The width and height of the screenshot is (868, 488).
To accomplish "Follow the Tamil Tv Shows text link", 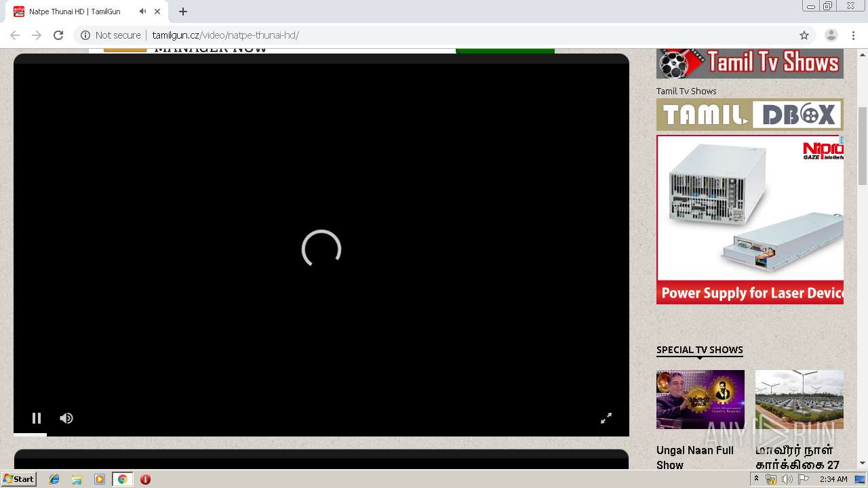I will pos(686,91).
